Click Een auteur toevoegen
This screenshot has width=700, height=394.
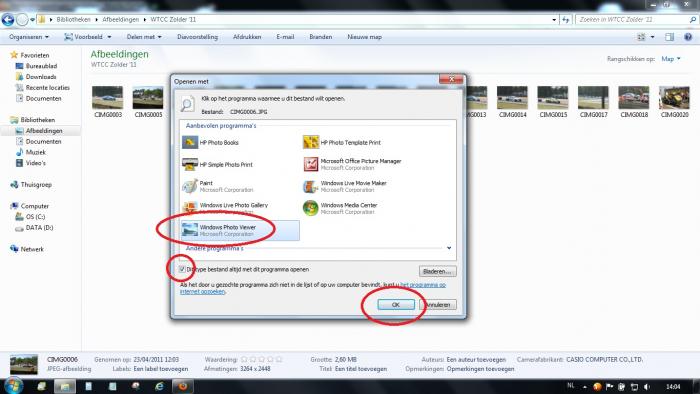coord(476,359)
